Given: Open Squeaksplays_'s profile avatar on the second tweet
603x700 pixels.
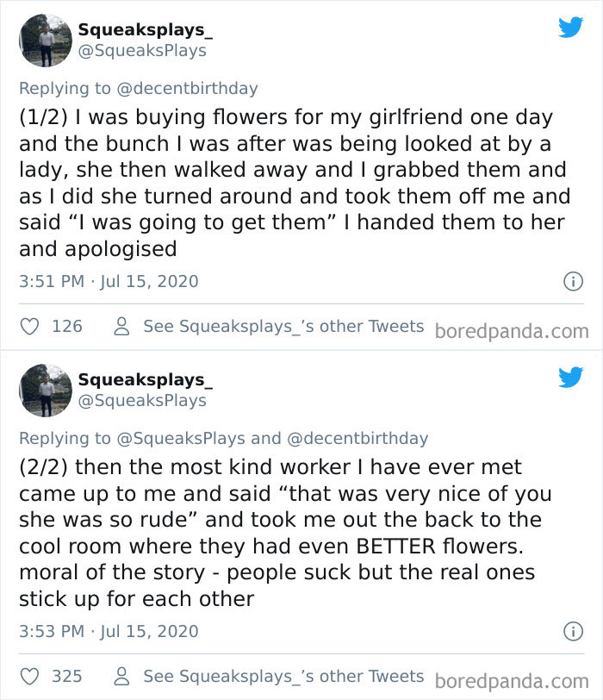Looking at the screenshot, I should point(46,389).
